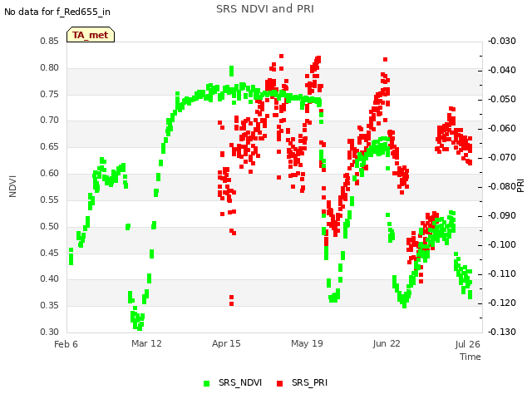Image resolution: width=532 pixels, height=399 pixels.
Task: Click the 0.40 NDVI axis value
Action: click(50, 279)
